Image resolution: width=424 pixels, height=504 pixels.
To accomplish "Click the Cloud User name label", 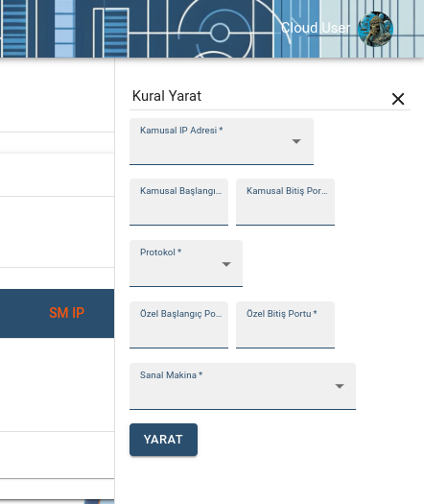I will pos(316,28).
